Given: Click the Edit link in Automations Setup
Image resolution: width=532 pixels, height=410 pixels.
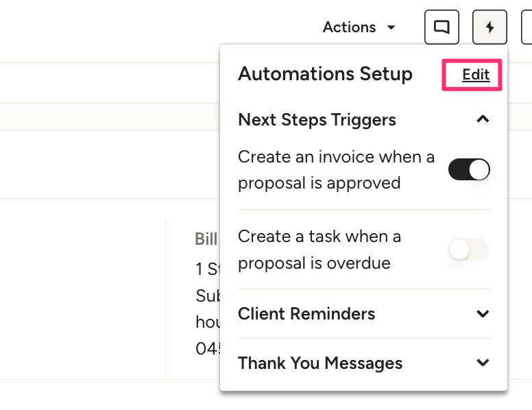Looking at the screenshot, I should [476, 75].
